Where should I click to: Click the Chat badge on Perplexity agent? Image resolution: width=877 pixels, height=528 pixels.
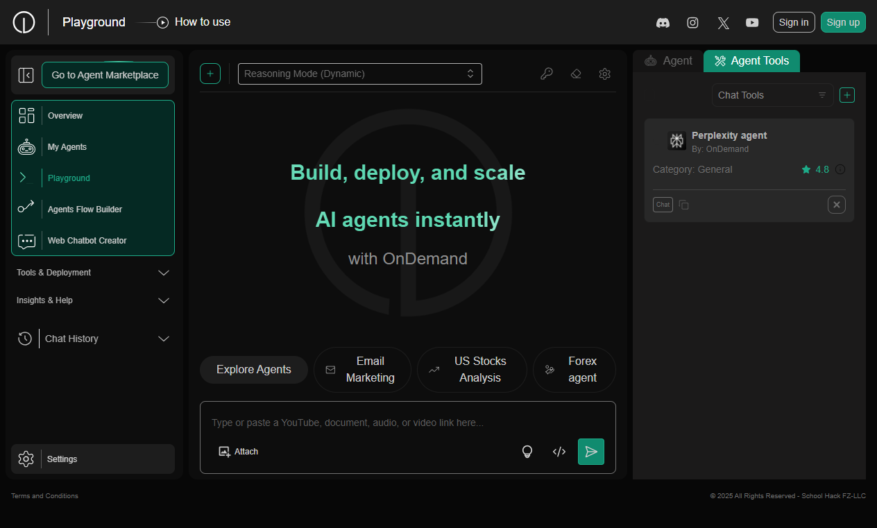pos(663,205)
